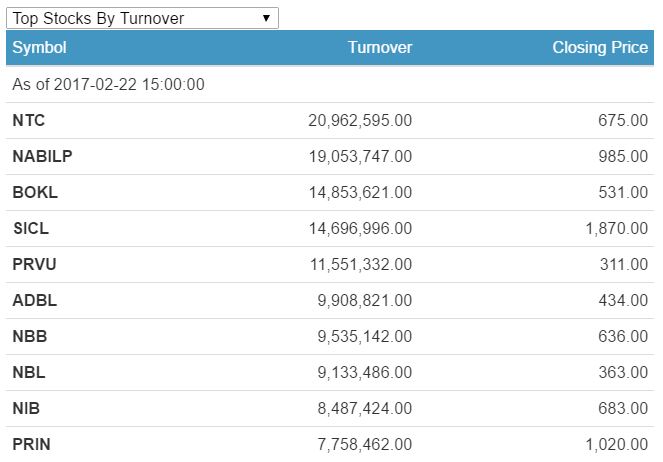Select the NTC stock symbol

click(29, 121)
